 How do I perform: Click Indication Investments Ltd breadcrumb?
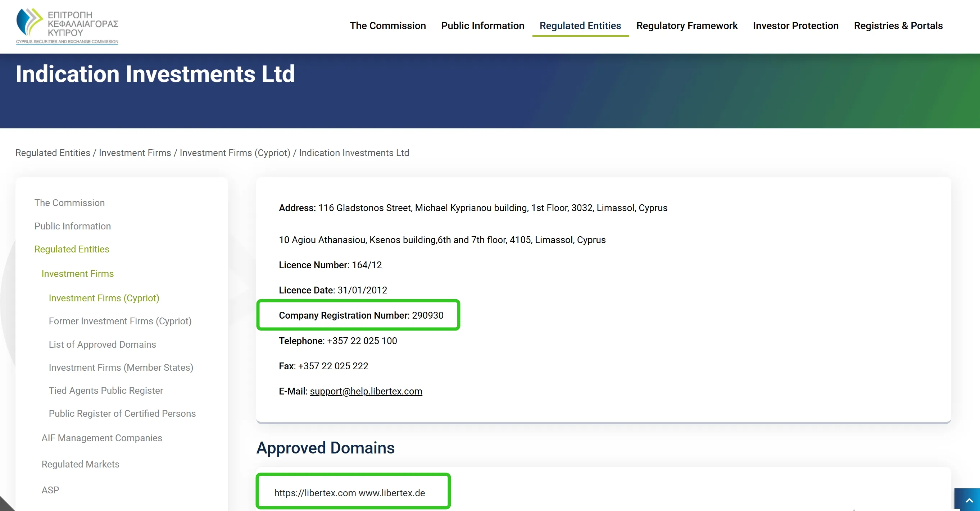point(354,153)
